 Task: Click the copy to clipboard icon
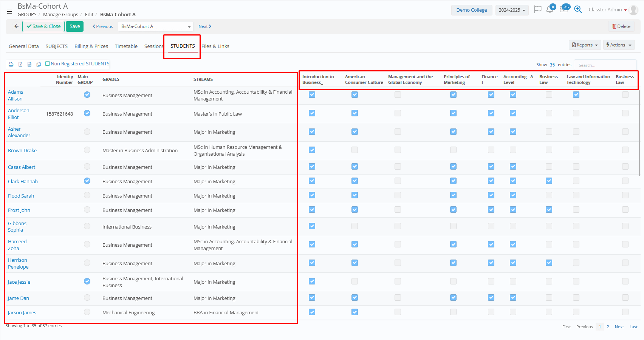(39, 65)
